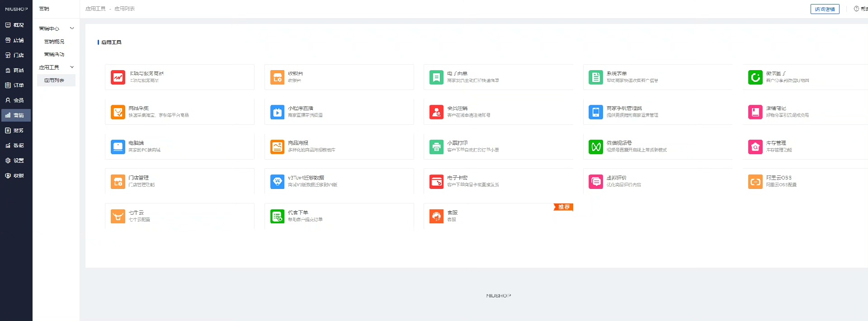Open the 电脑端 PC mall icon
This screenshot has height=321, width=868.
118,146
